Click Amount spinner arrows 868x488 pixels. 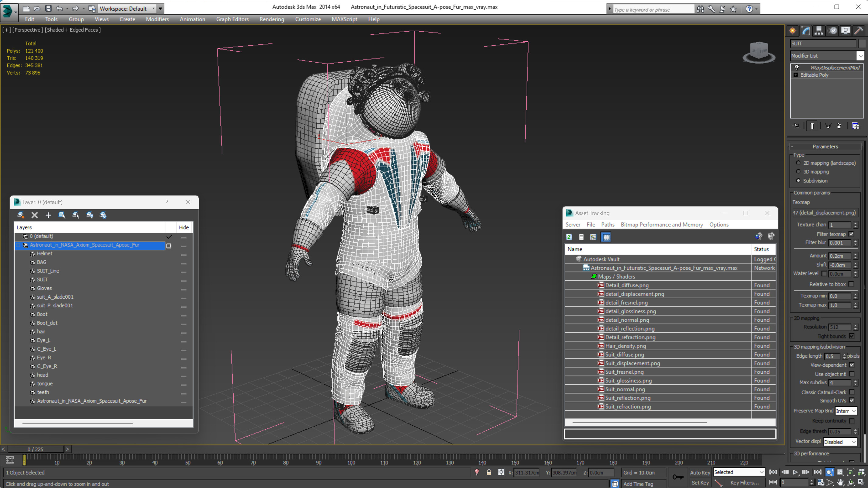pos(855,256)
